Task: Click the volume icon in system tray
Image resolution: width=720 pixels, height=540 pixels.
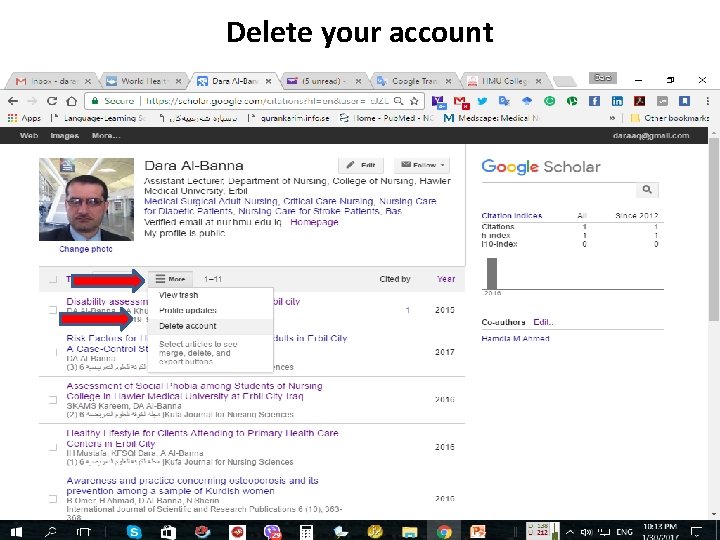Action: point(586,532)
